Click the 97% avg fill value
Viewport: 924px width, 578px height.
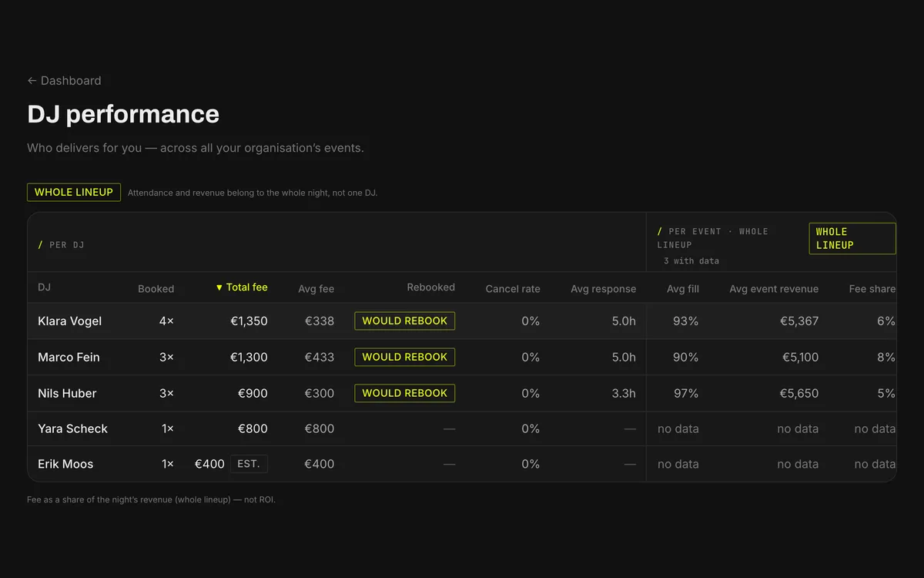[685, 394]
